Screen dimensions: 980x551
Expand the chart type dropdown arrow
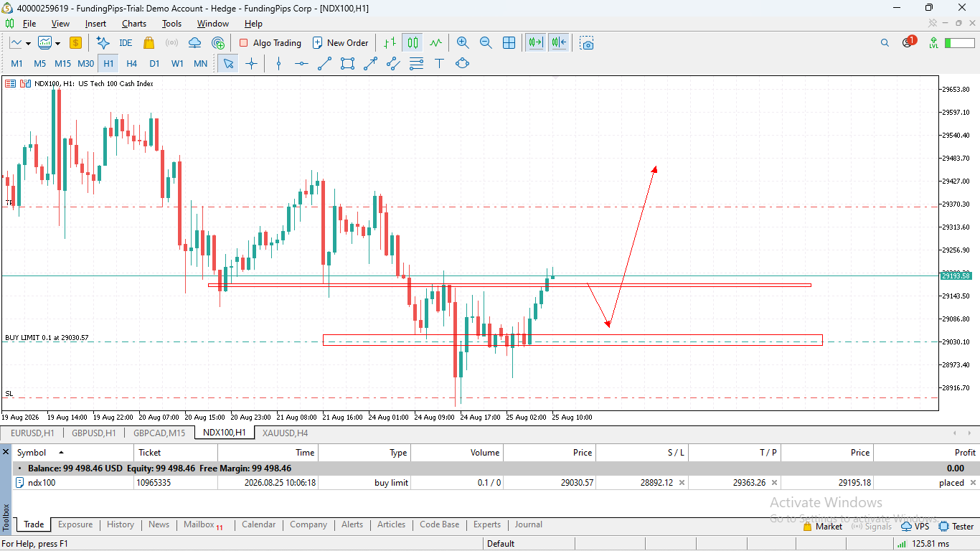[29, 43]
